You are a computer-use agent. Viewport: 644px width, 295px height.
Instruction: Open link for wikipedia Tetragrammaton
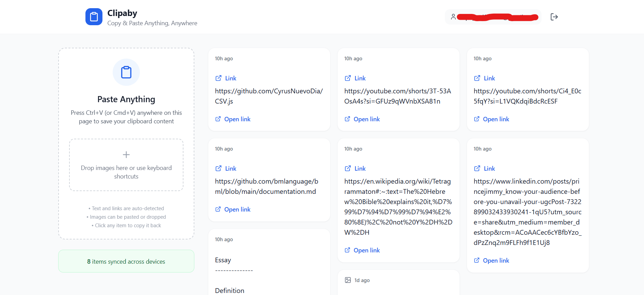[x=362, y=250]
